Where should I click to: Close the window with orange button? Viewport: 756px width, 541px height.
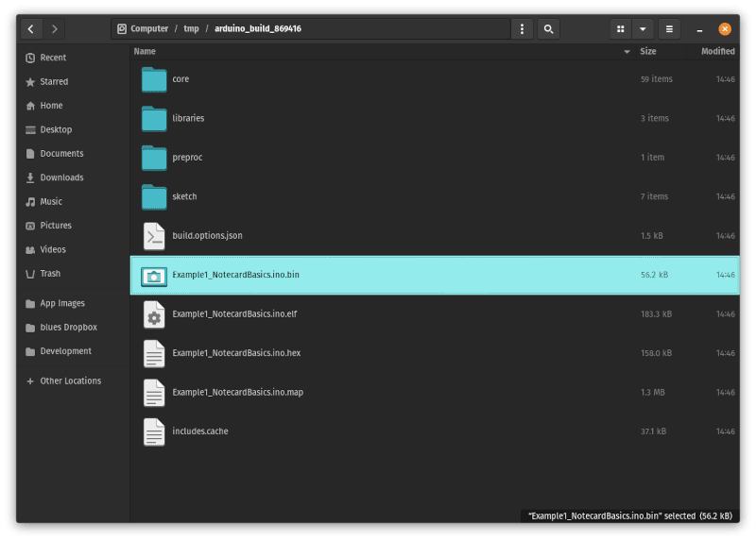[x=725, y=29]
